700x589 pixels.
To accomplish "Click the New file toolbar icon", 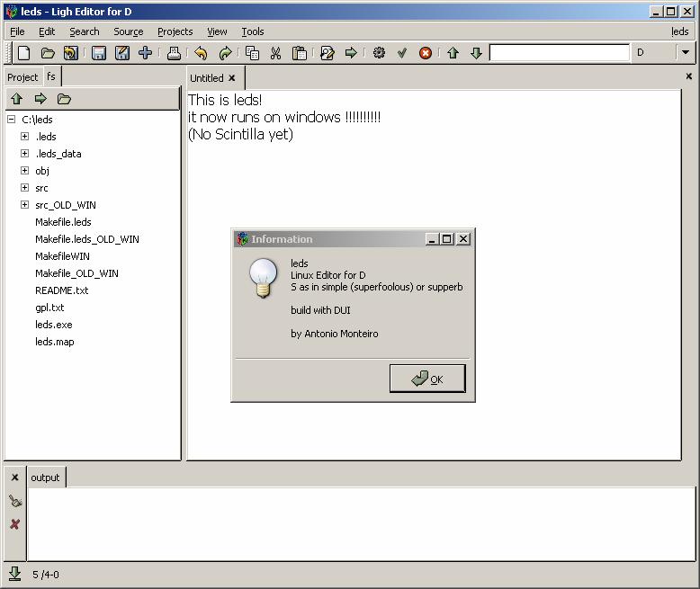I will [x=24, y=53].
